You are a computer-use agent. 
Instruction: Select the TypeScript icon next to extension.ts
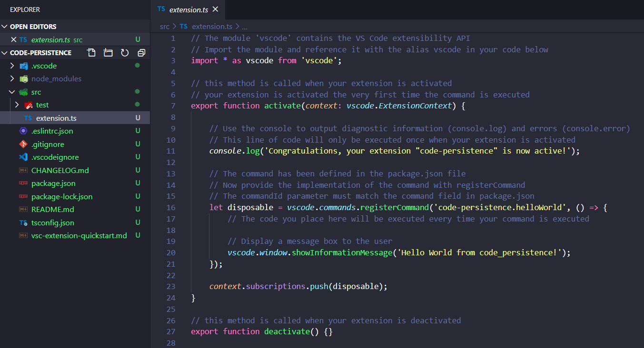coord(27,117)
